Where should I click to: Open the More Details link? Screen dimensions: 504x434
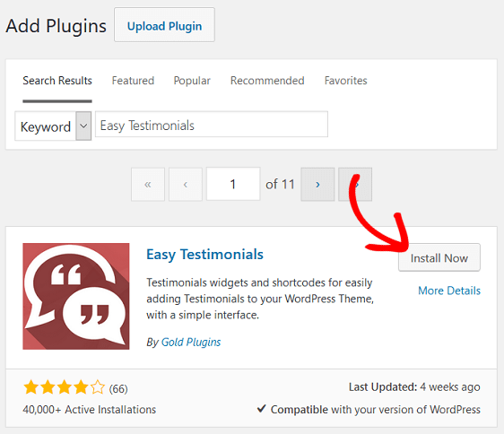pos(449,291)
